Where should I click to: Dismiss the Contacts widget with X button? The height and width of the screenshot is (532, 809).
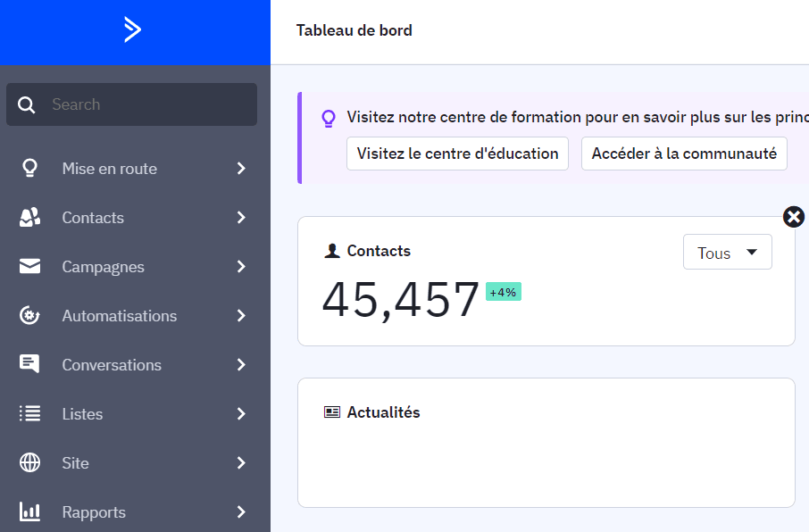point(793,217)
